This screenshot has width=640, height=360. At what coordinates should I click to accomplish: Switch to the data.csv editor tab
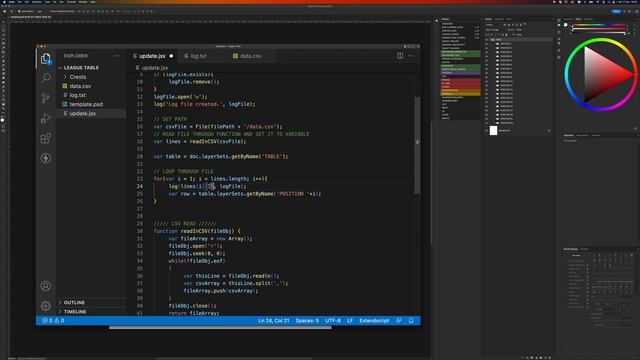click(251, 56)
